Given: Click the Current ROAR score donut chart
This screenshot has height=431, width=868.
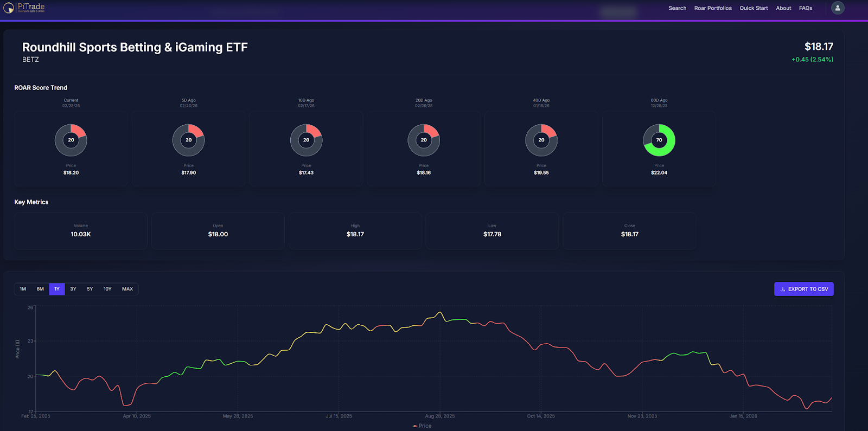Looking at the screenshot, I should (71, 140).
